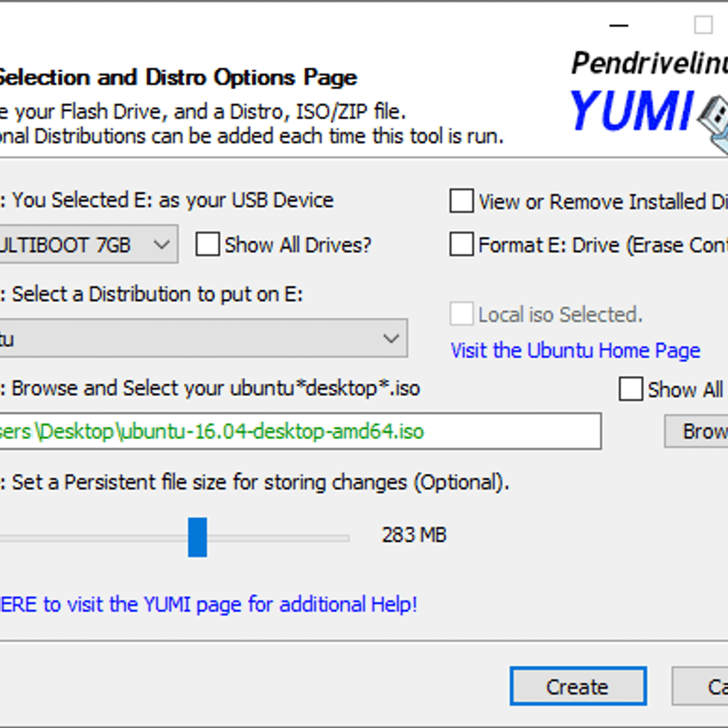Click the Pendrivelinux logo text
728x728 pixels.
click(649, 63)
